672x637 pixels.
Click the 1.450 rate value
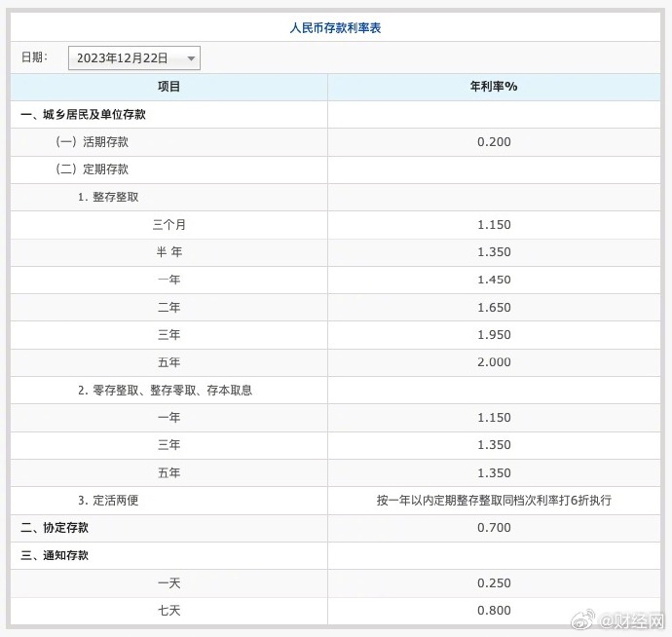[494, 280]
